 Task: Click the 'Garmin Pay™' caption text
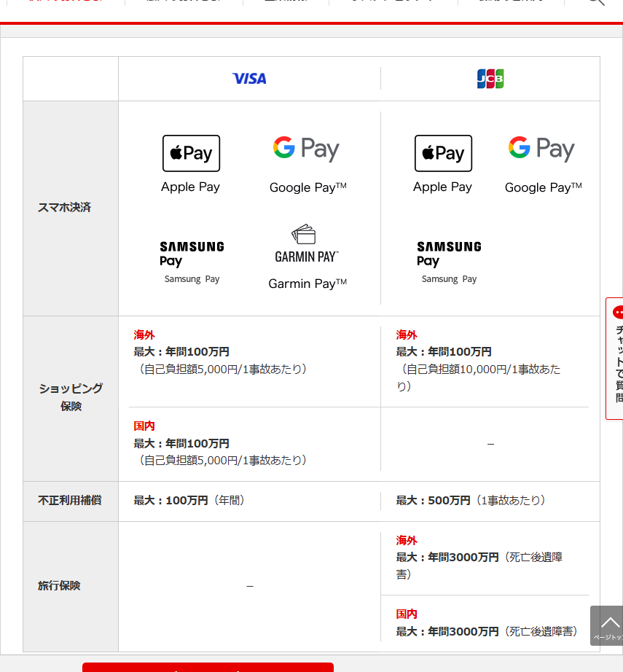307,284
